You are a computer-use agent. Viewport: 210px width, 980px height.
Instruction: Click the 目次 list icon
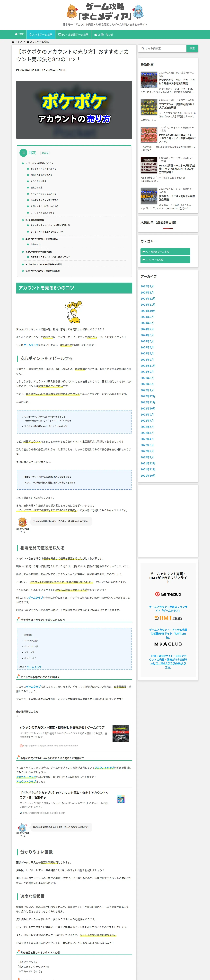tap(23, 153)
